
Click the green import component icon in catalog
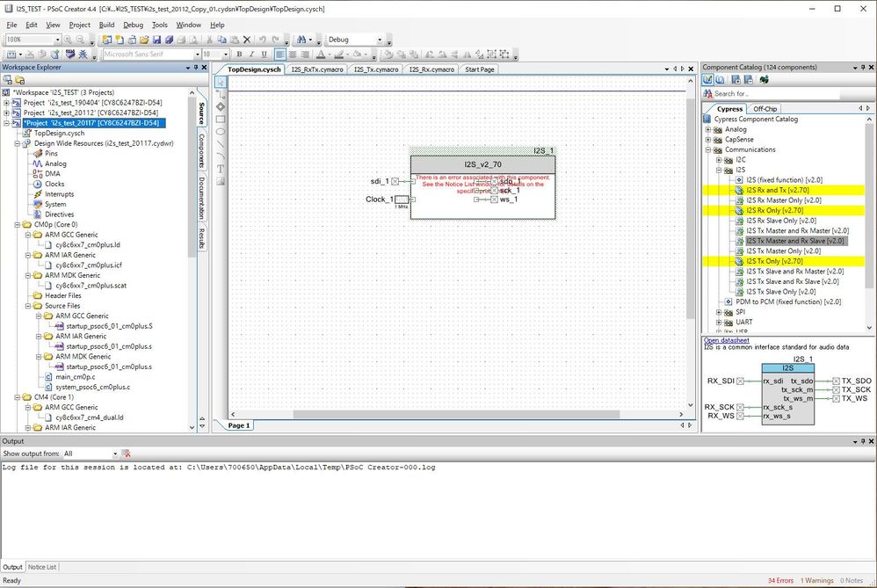click(x=765, y=80)
